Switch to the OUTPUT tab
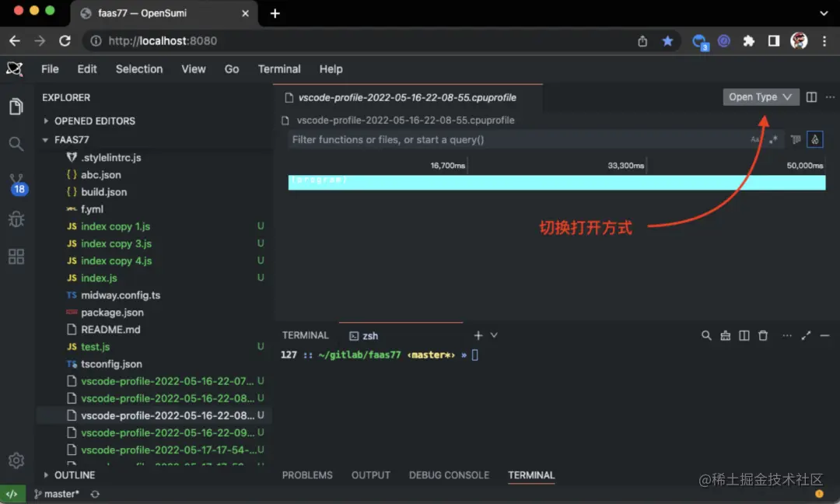Image resolution: width=840 pixels, height=504 pixels. coord(371,475)
